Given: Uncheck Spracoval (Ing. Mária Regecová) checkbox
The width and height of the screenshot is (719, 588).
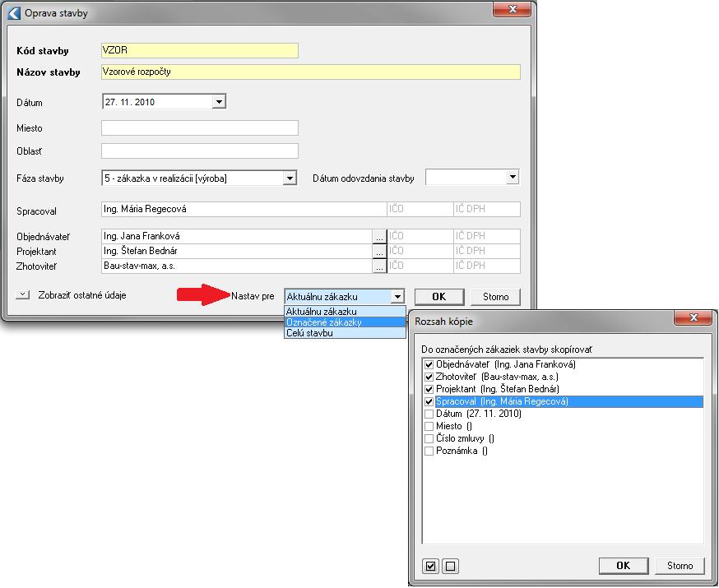Looking at the screenshot, I should pos(429,402).
